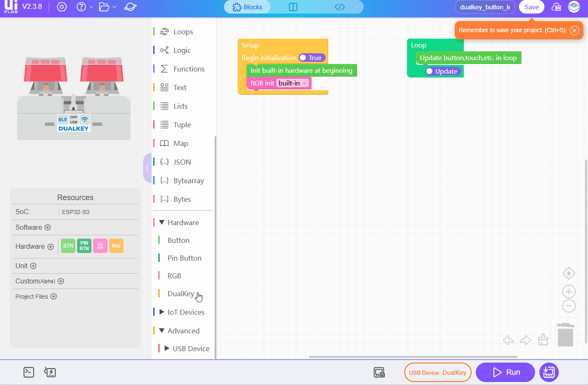The width and height of the screenshot is (588, 385).
Task: Click the zoom in plus icon
Action: click(569, 291)
